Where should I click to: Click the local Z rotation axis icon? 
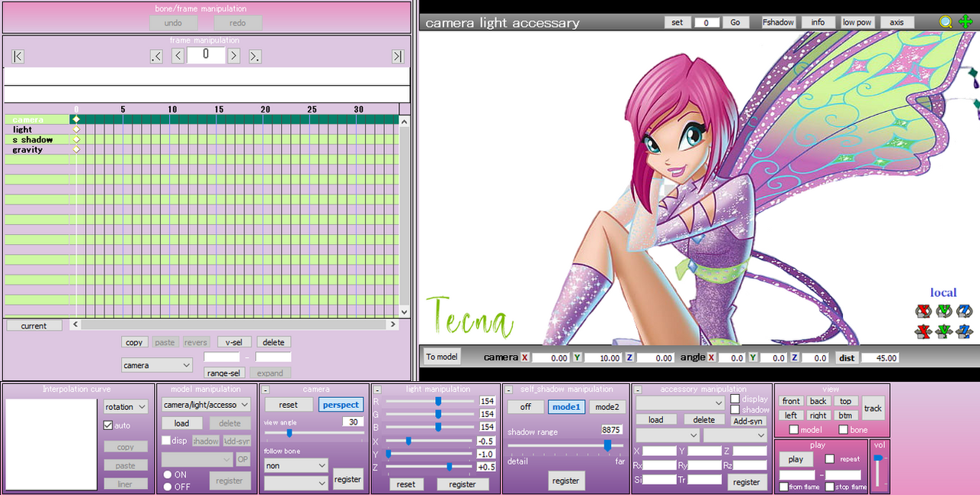(964, 311)
